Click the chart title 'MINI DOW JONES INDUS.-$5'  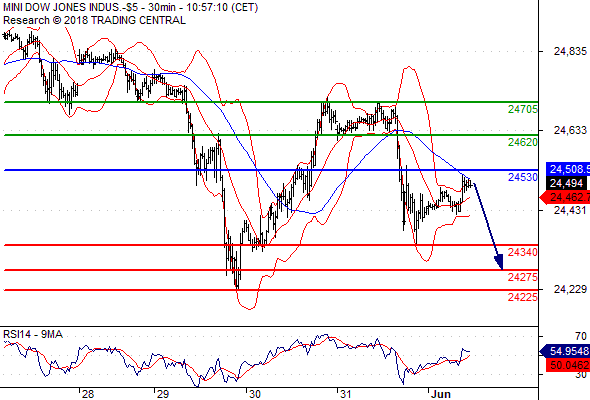(x=71, y=8)
